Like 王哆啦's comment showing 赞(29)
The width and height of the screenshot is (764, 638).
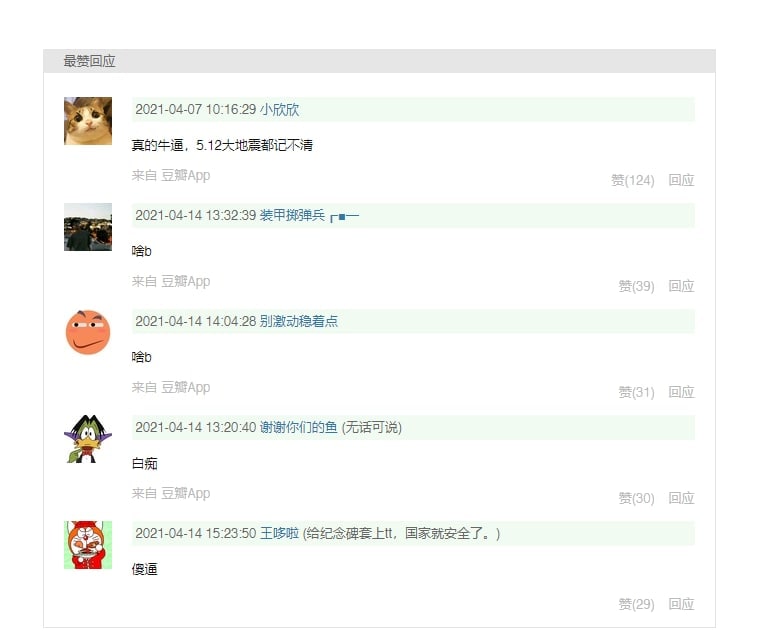pos(636,604)
